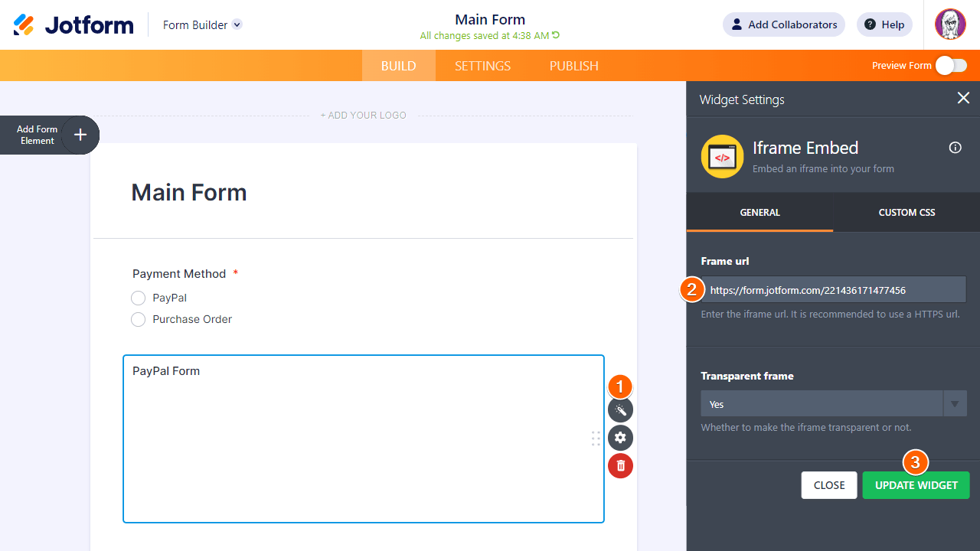This screenshot has height=551, width=980.
Task: Select the Purchase Order radio option
Action: [x=138, y=319]
